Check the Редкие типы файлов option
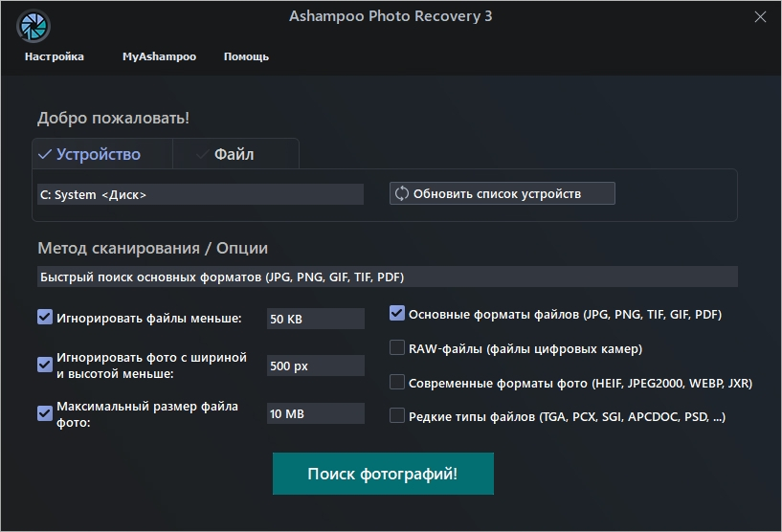Screen dimensions: 782x532 click(x=397, y=416)
